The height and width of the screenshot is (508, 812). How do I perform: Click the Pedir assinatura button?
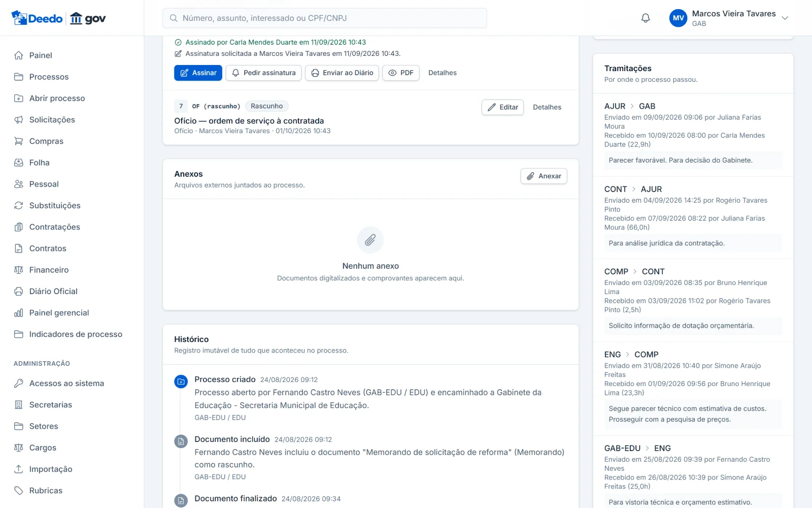[263, 73]
